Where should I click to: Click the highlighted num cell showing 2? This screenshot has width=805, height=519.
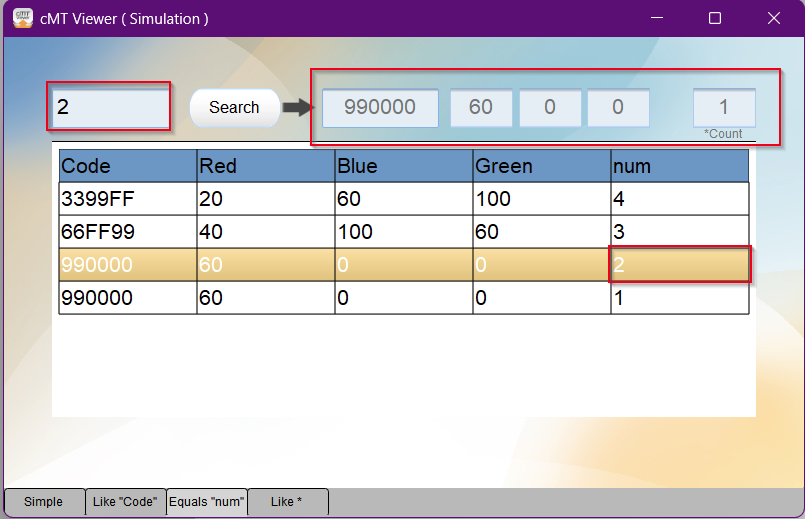(679, 265)
